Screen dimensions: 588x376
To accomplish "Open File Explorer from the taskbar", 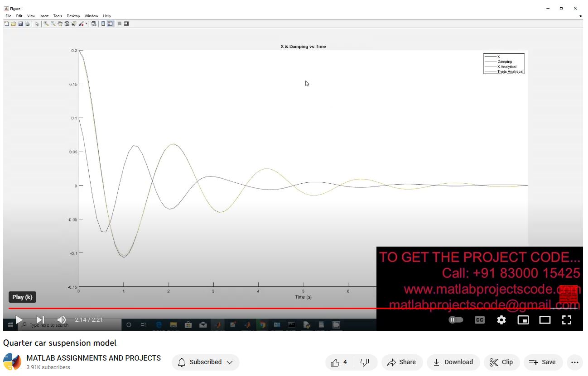I will click(x=174, y=325).
